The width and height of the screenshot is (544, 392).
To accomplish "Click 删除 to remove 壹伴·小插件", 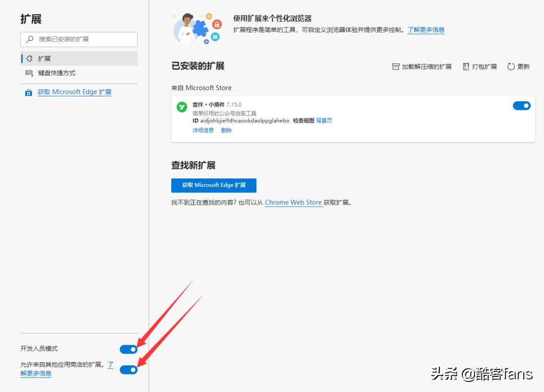I will tap(226, 130).
